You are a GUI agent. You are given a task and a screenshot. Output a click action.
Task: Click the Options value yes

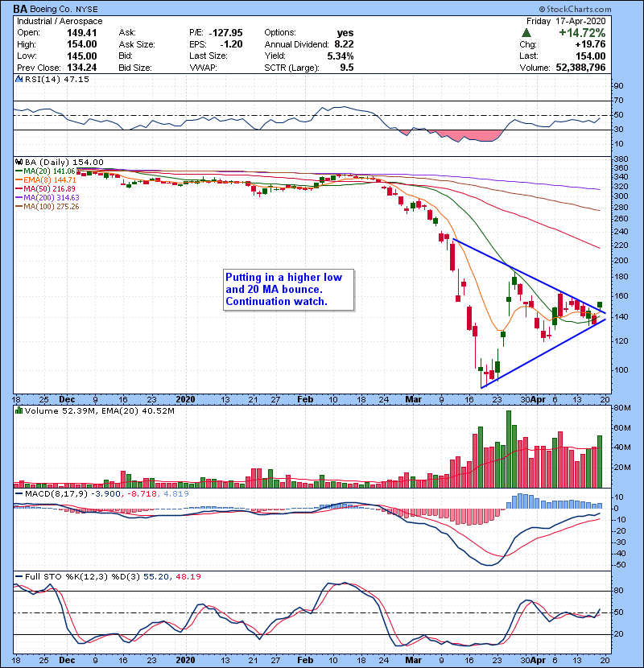(x=345, y=33)
